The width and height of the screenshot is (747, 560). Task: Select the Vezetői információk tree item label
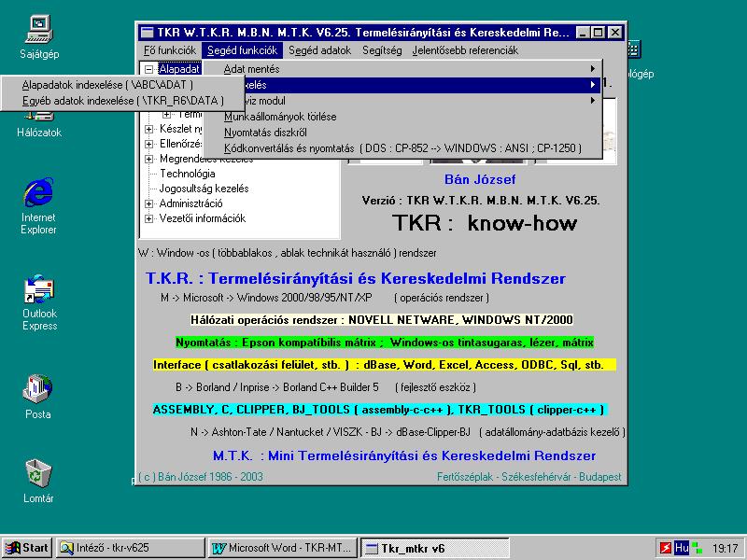tap(203, 218)
